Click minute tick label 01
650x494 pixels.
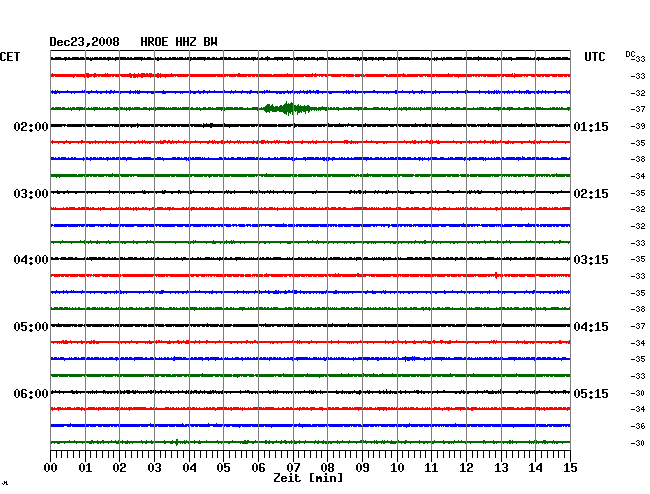tap(85, 467)
